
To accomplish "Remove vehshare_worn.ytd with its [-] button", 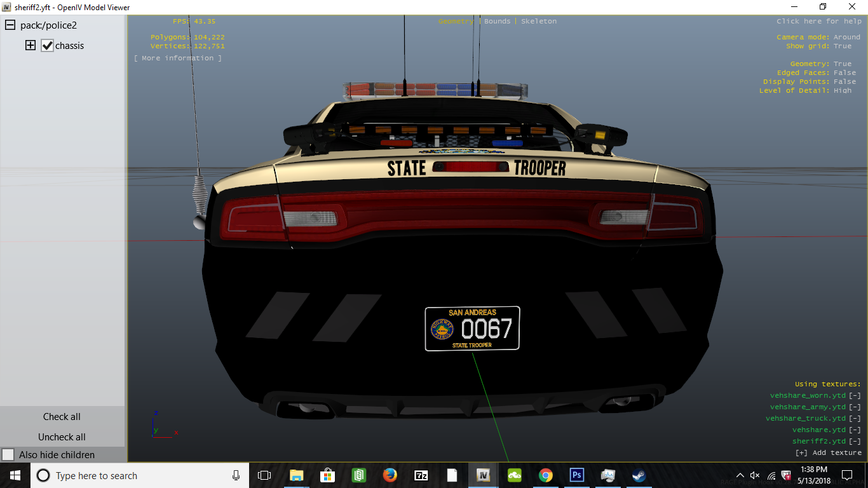I will pos(855,396).
